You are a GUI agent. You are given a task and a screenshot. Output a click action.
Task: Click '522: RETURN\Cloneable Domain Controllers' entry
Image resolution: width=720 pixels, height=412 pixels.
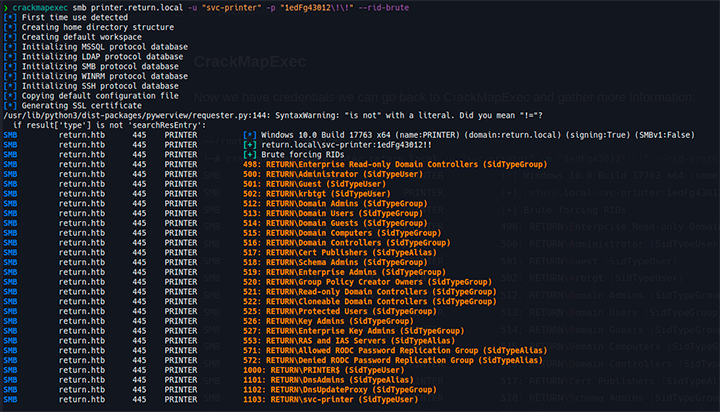coord(370,301)
